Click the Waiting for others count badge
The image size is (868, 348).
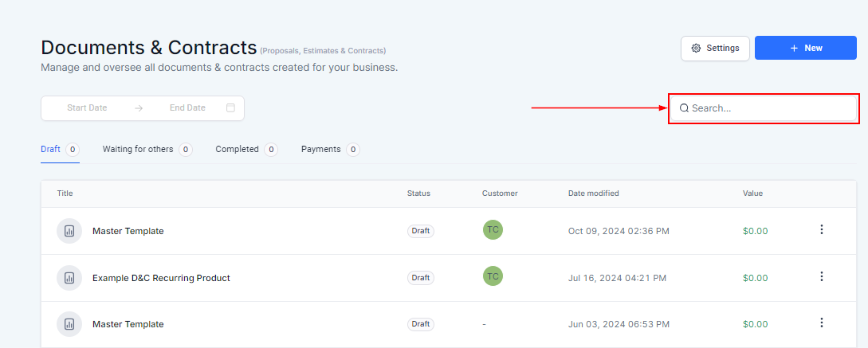(x=186, y=150)
